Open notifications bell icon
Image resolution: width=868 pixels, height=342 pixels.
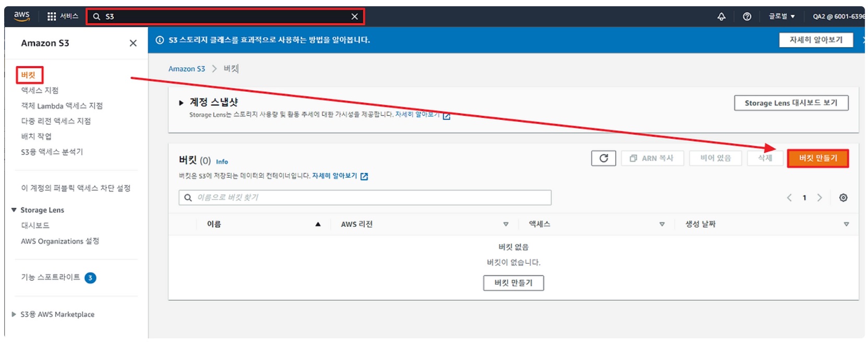pyautogui.click(x=721, y=16)
